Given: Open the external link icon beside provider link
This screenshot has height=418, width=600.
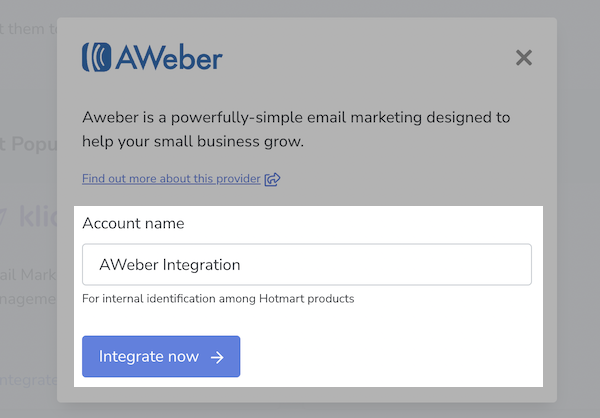Looking at the screenshot, I should pyautogui.click(x=272, y=180).
